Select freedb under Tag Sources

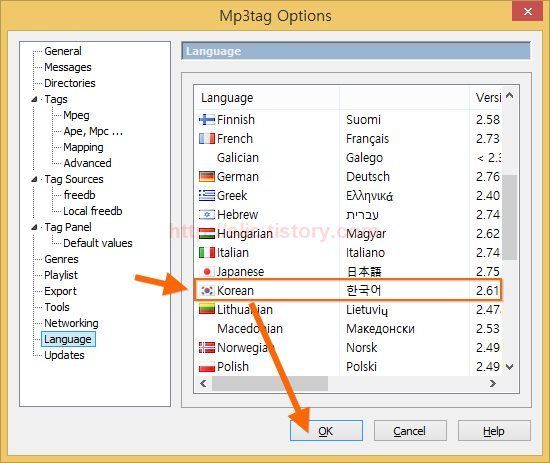79,195
